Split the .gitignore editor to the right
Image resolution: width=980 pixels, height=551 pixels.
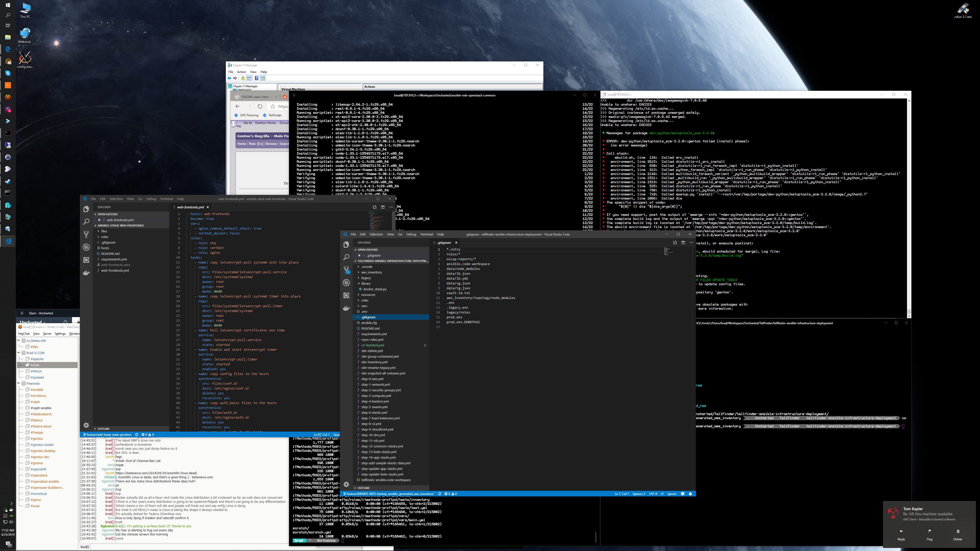coord(683,243)
